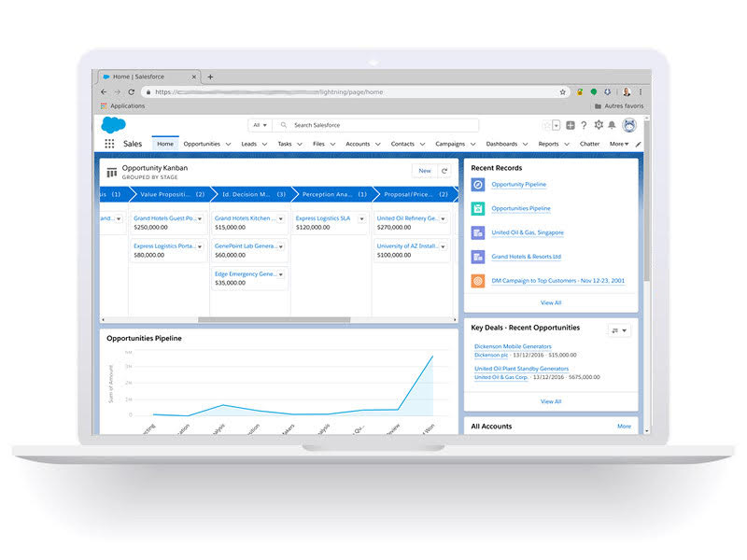Click the Chrome profile avatar
747x560 pixels.
pos(627,91)
